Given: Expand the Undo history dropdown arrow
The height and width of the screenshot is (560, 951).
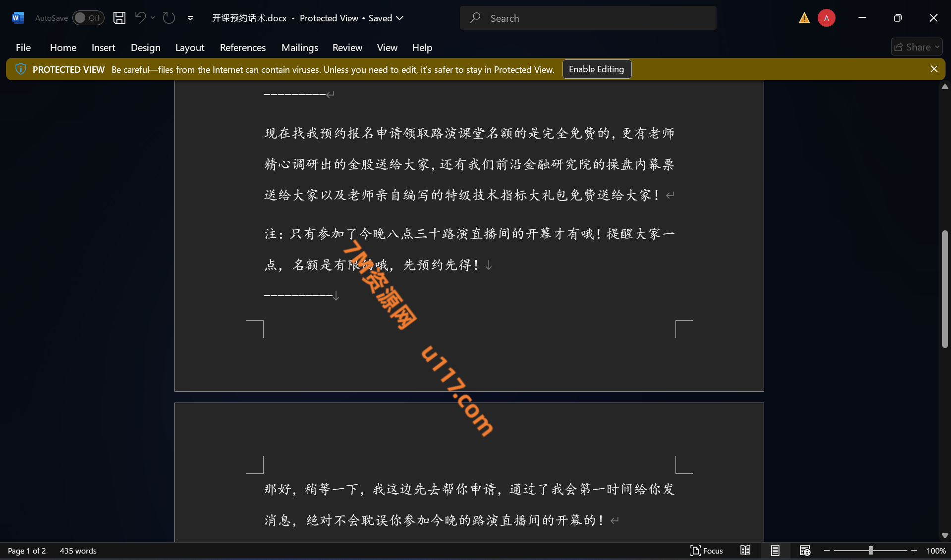Looking at the screenshot, I should pos(153,18).
